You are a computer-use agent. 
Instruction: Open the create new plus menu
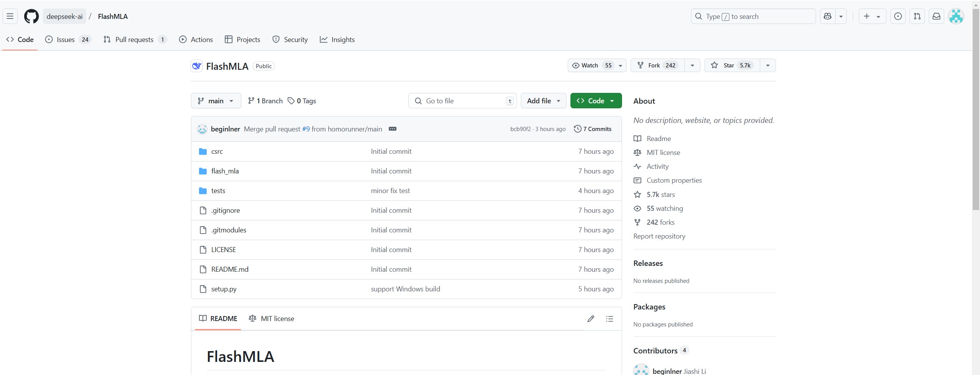(x=872, y=16)
